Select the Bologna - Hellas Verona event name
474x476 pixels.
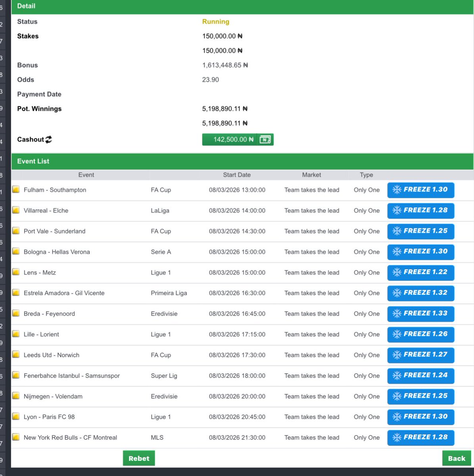pos(57,252)
